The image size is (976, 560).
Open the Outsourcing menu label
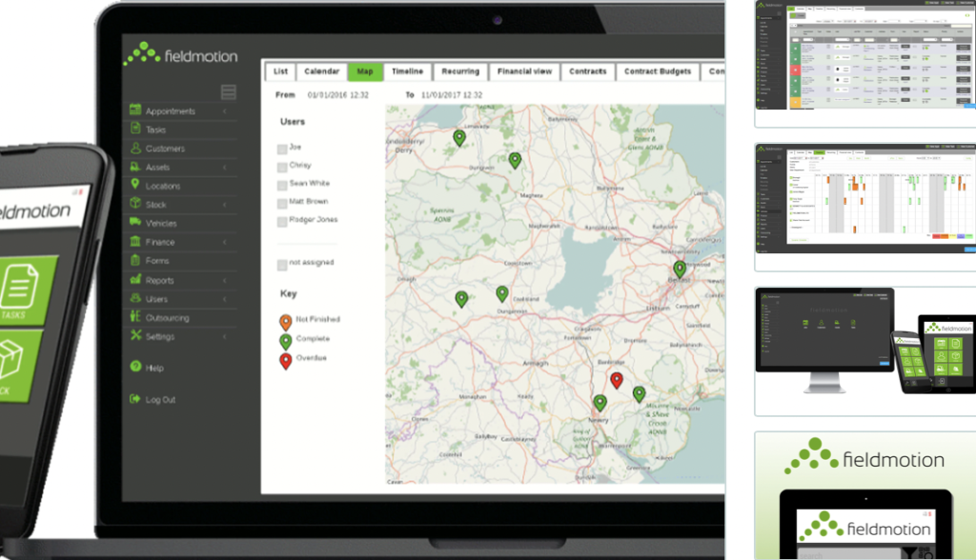(x=168, y=318)
